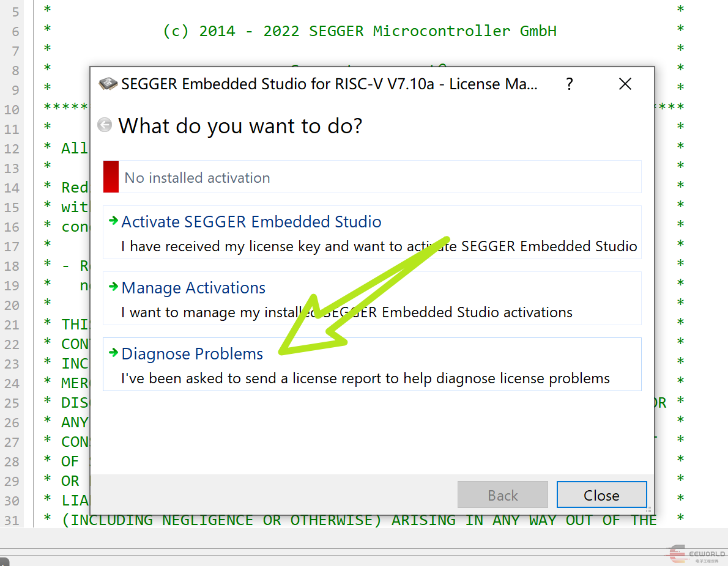Click the SEGGER chip icon in title bar

(x=108, y=84)
